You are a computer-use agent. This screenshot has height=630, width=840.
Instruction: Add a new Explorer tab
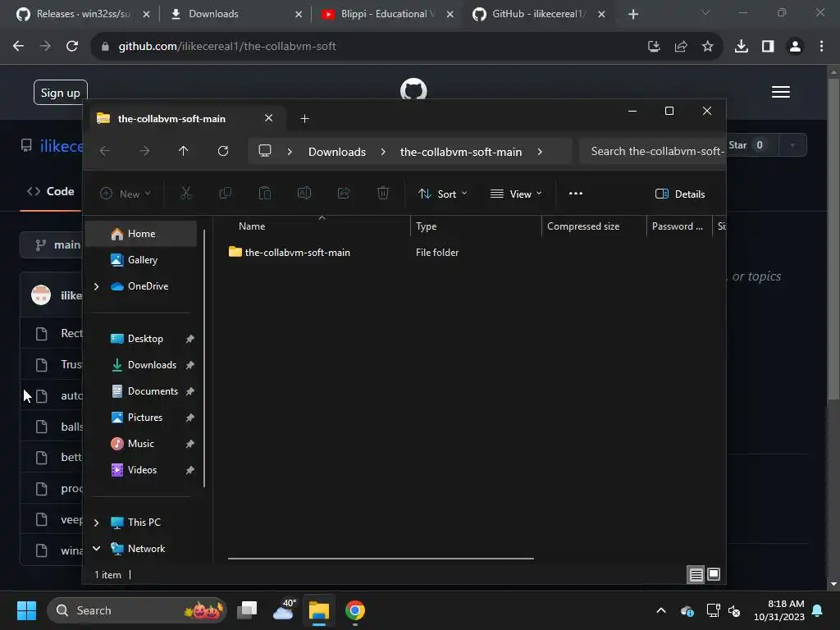pos(305,118)
